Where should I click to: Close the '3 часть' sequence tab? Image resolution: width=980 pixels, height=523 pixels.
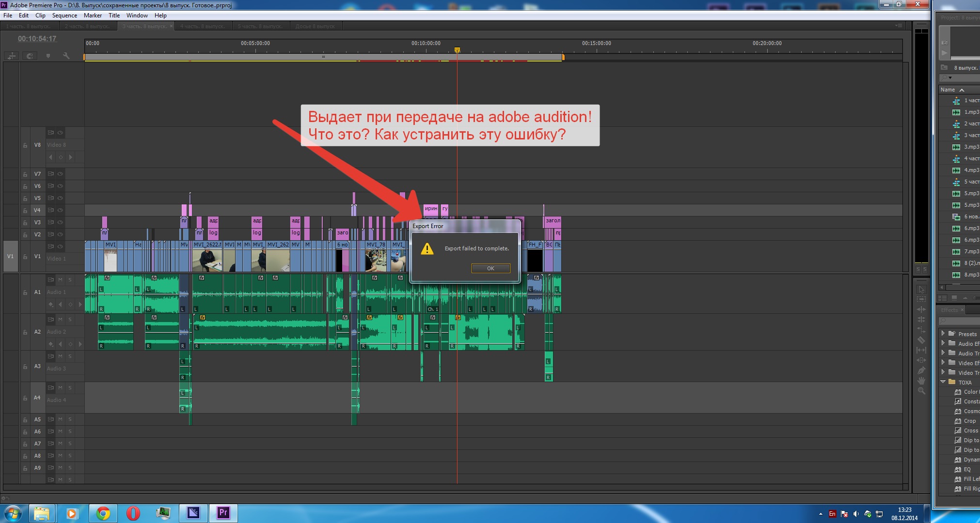click(171, 26)
